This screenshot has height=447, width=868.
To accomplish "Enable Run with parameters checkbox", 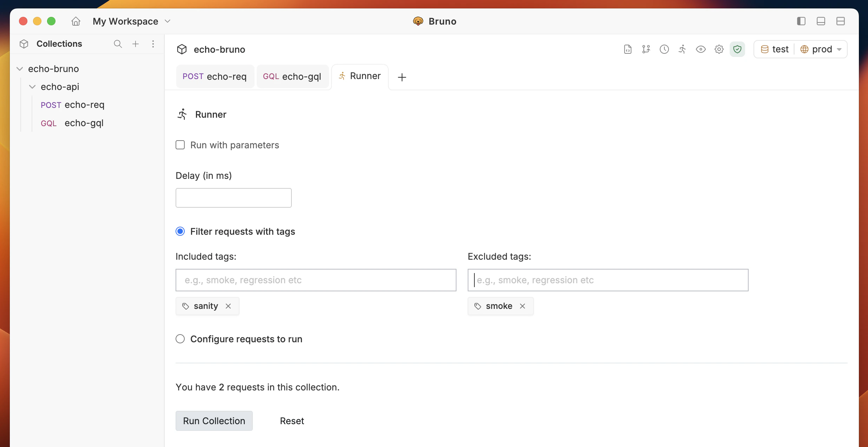I will pyautogui.click(x=180, y=145).
